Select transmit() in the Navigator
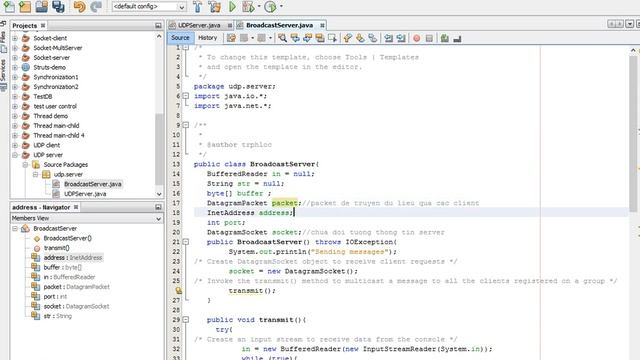 point(56,248)
